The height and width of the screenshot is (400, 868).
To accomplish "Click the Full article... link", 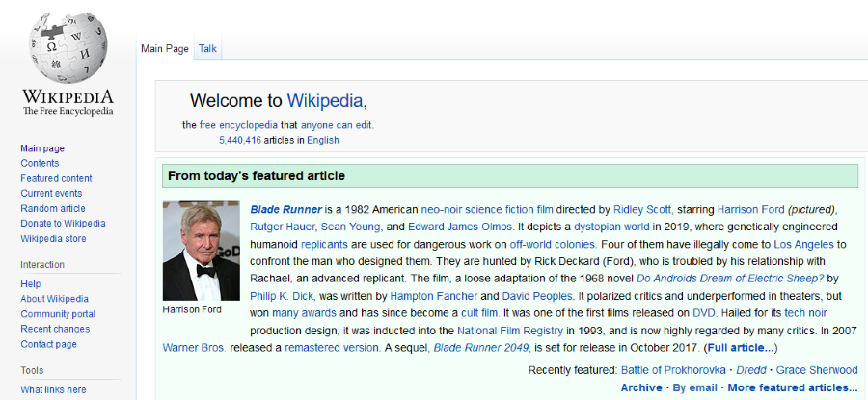I will [x=740, y=348].
